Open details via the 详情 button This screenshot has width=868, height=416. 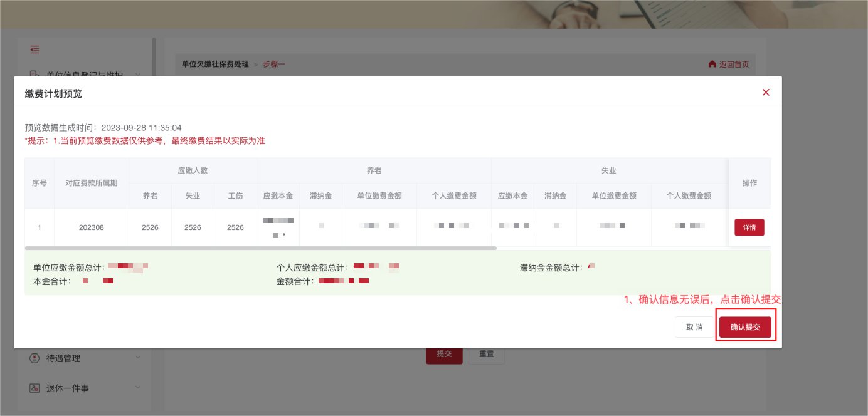tap(749, 227)
